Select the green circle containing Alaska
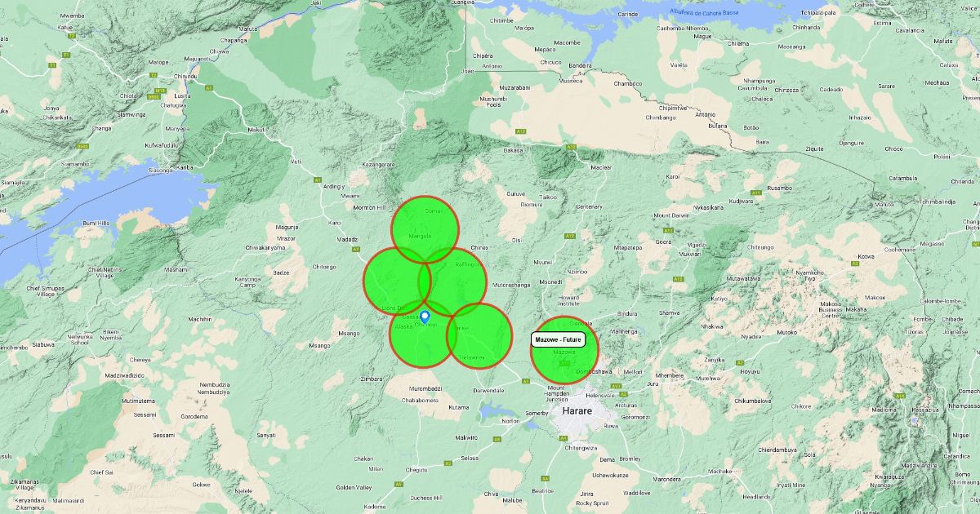The width and height of the screenshot is (980, 514). pyautogui.click(x=423, y=334)
